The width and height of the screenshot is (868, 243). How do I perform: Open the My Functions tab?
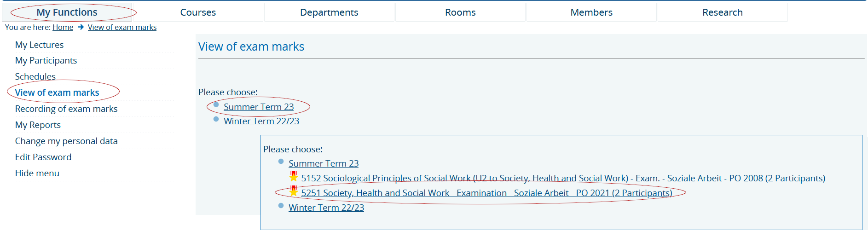point(67,12)
